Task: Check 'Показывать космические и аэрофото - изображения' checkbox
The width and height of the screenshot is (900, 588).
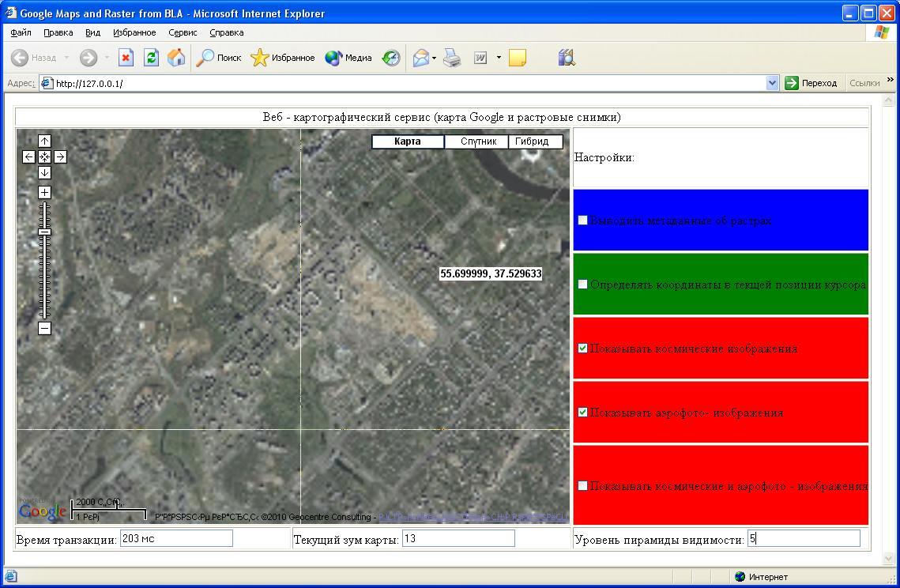Action: (x=582, y=486)
